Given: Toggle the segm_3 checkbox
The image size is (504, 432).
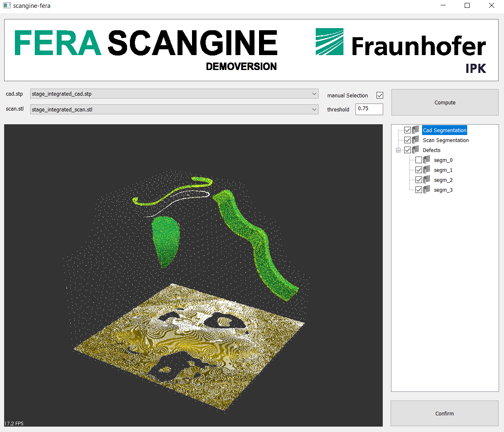Looking at the screenshot, I should [x=419, y=190].
